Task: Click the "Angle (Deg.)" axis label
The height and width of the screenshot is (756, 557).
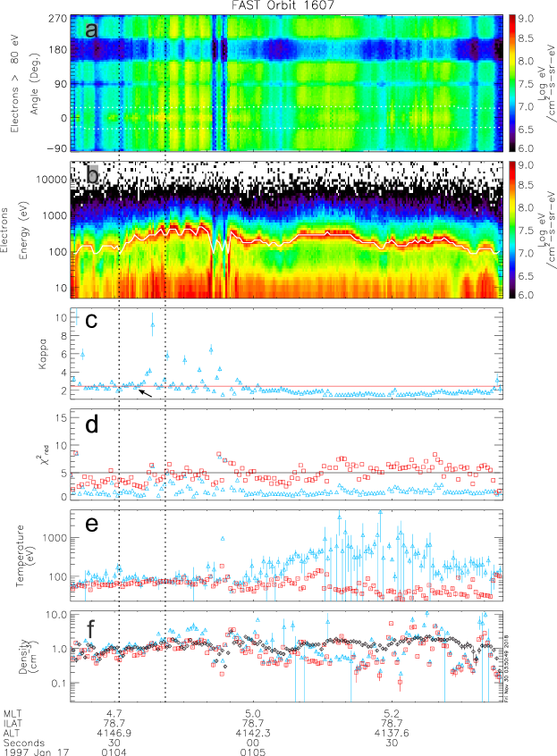Action: tap(35, 83)
